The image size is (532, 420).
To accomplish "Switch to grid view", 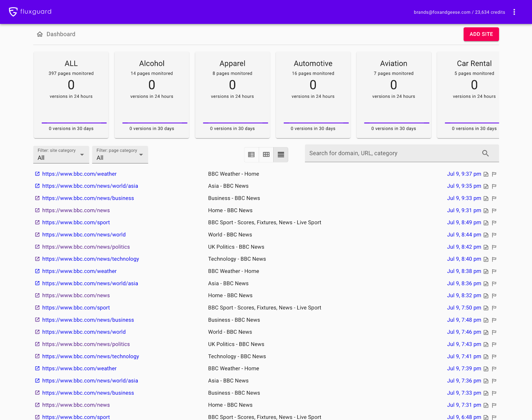I will coord(266,155).
